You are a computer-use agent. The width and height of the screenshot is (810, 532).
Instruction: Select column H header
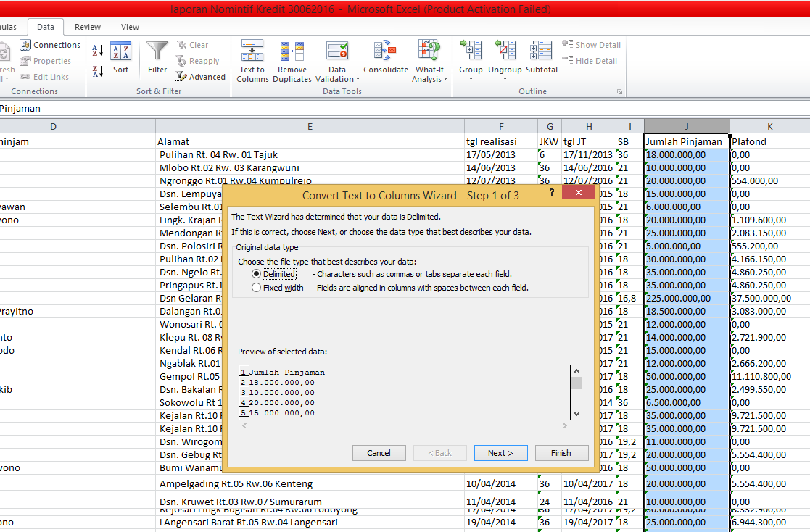click(x=588, y=127)
